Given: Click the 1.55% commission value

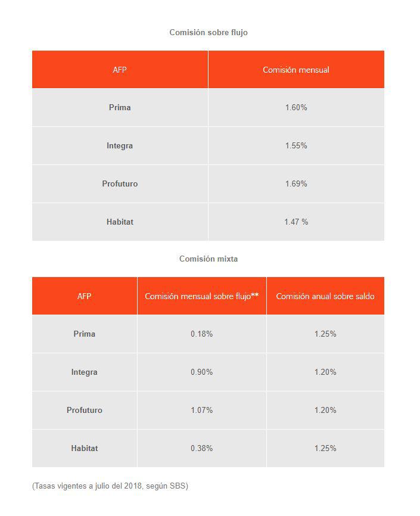Looking at the screenshot, I should click(296, 146).
